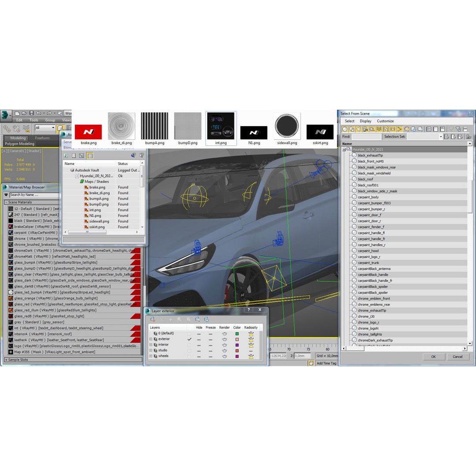Select the Unlink Selection tool
The height and width of the screenshot is (476, 476).
point(16,129)
